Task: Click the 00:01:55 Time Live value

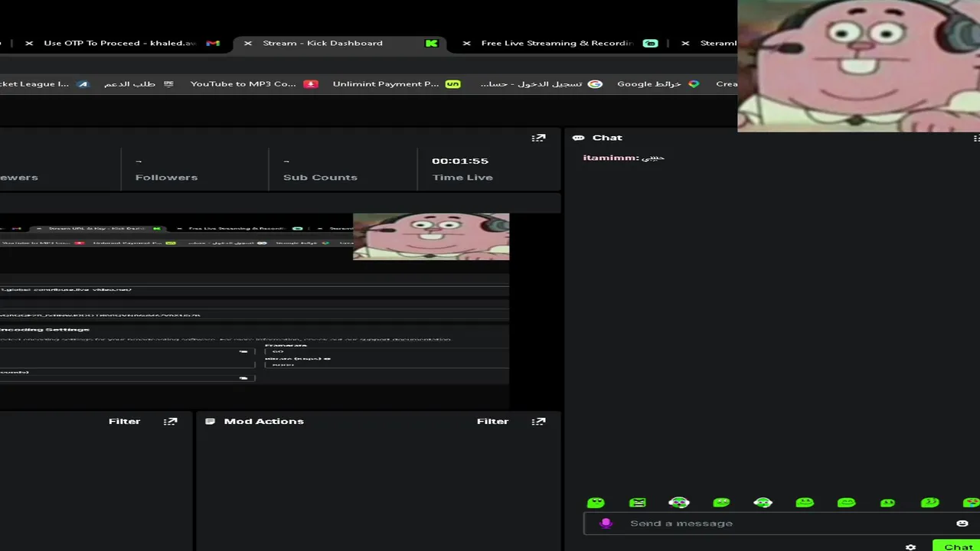Action: [x=460, y=161]
